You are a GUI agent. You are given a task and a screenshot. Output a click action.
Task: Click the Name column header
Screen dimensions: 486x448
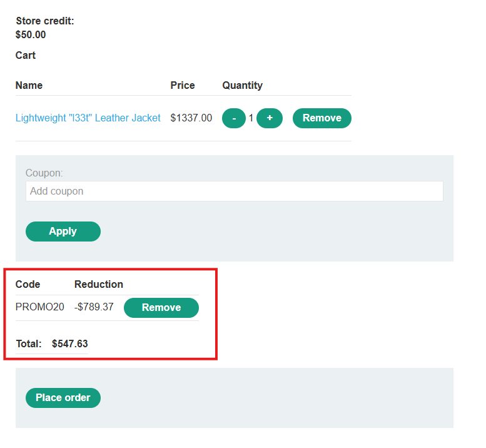(x=29, y=85)
